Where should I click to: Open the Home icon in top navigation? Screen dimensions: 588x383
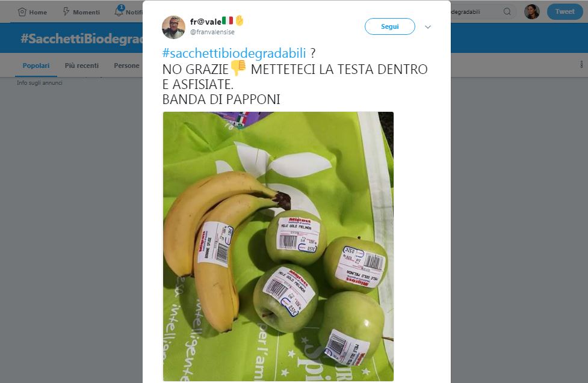[22, 12]
